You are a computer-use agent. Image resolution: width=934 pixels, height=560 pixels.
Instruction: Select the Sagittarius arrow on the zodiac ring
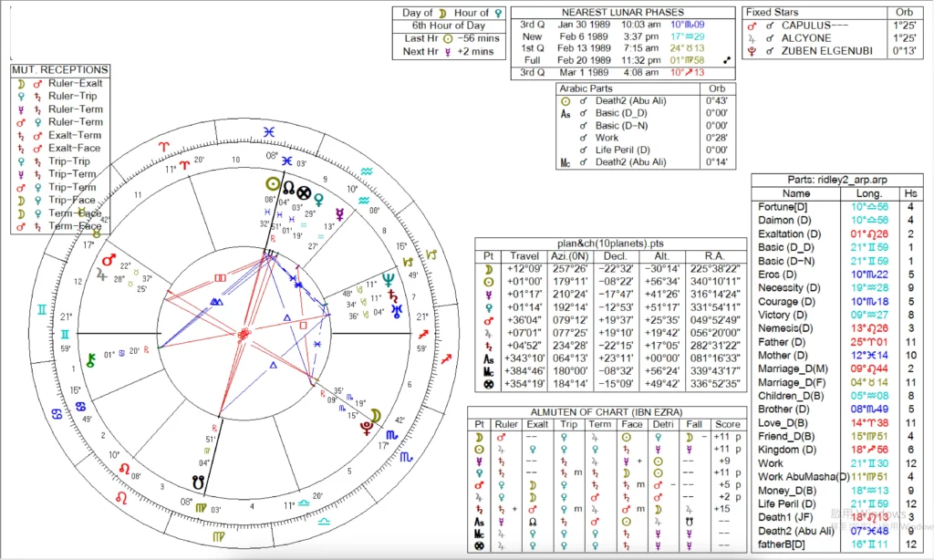(422, 347)
